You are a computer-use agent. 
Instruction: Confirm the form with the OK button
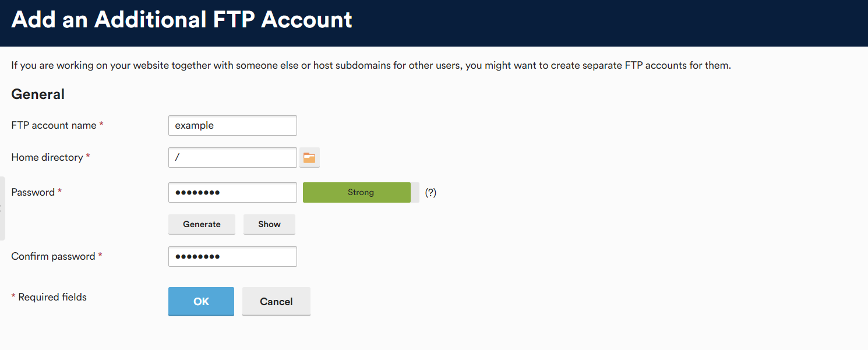tap(201, 302)
